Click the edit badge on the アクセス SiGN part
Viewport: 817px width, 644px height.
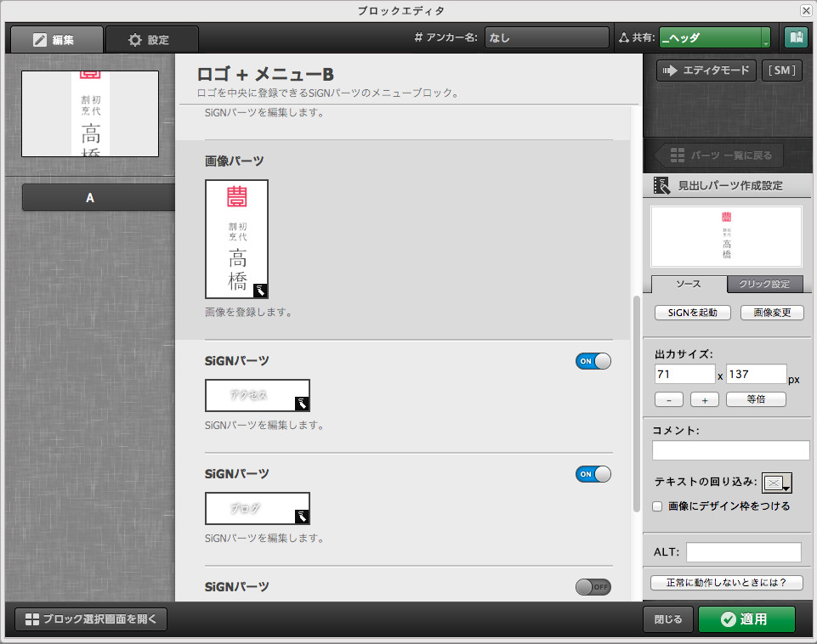[x=302, y=404]
